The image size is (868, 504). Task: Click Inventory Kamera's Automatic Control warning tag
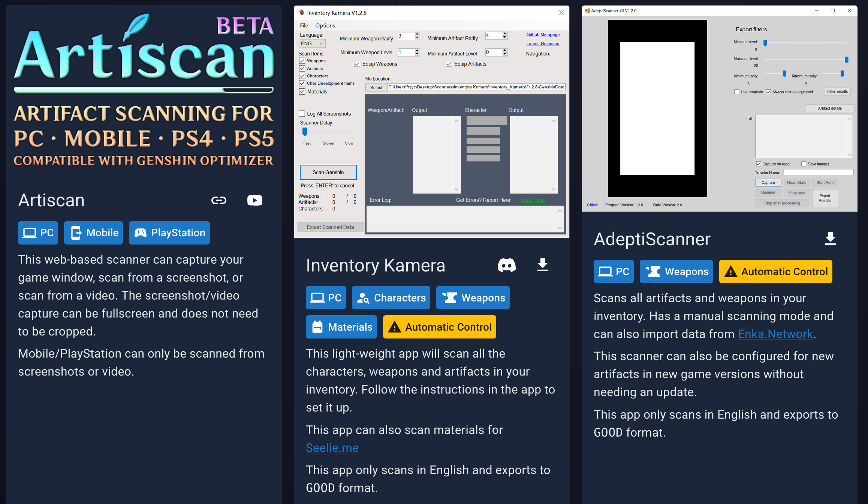(x=439, y=327)
